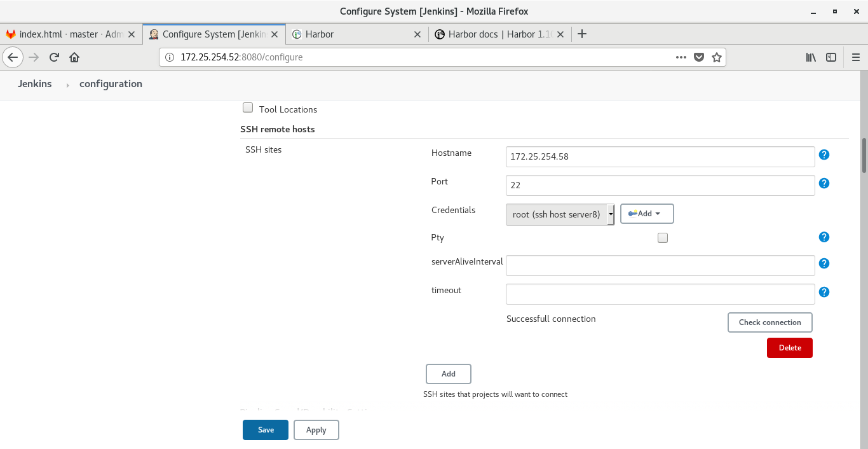This screenshot has width=868, height=449.
Task: Click the SSH sites description help text
Action: (495, 394)
